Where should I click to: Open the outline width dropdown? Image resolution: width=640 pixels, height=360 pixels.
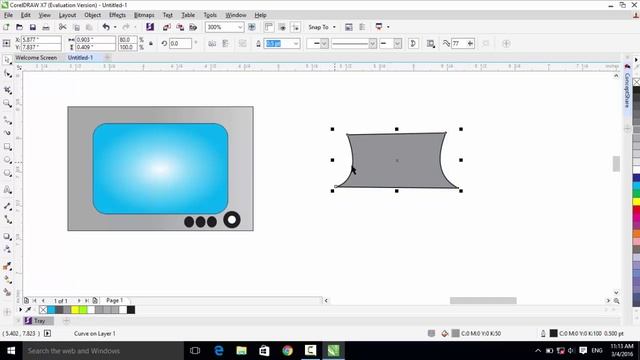pos(296,43)
